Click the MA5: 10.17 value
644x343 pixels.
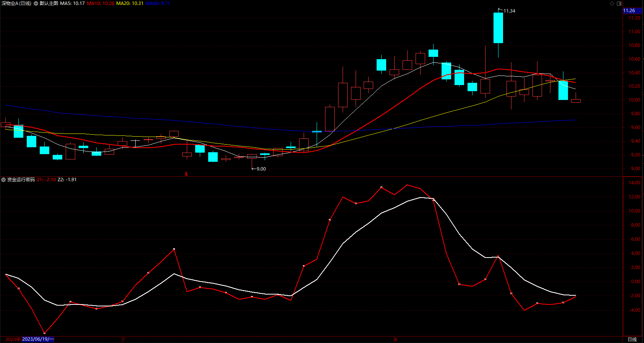(72, 3)
